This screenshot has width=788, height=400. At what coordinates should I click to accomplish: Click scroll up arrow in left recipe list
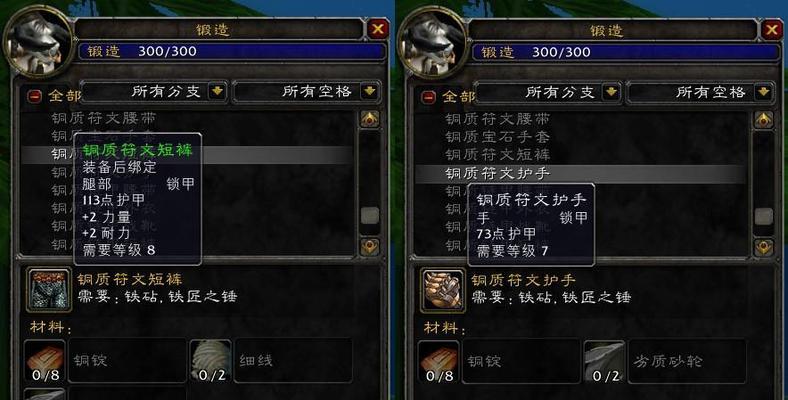click(x=370, y=119)
